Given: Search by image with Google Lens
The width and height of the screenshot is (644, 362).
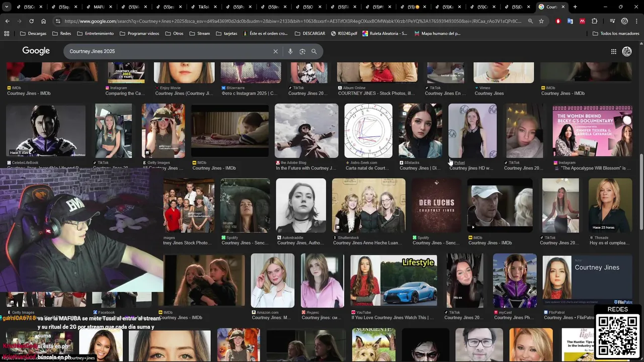Looking at the screenshot, I should click(x=302, y=51).
